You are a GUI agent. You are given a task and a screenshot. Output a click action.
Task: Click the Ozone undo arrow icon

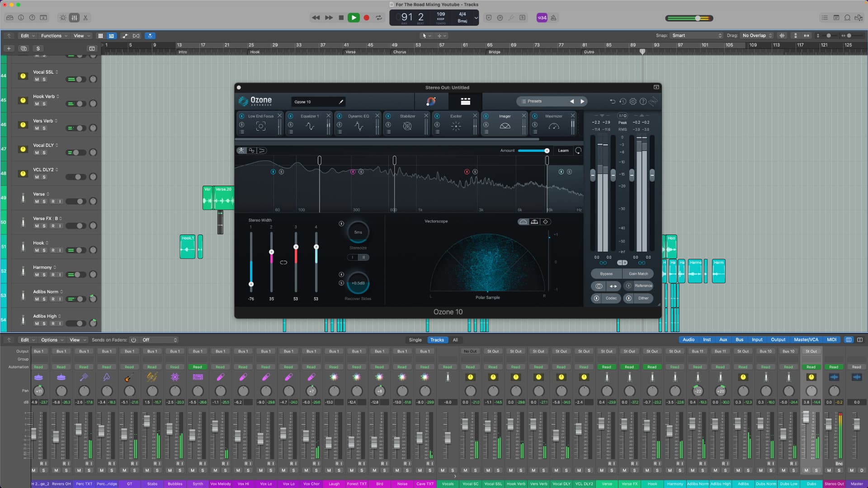coord(613,101)
